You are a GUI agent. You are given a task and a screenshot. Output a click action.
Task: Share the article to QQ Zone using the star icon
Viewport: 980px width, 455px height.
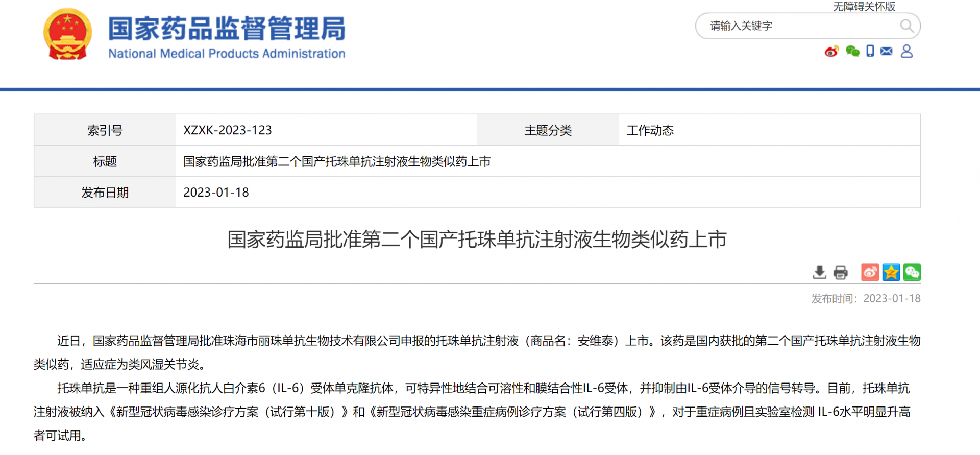coord(891,272)
